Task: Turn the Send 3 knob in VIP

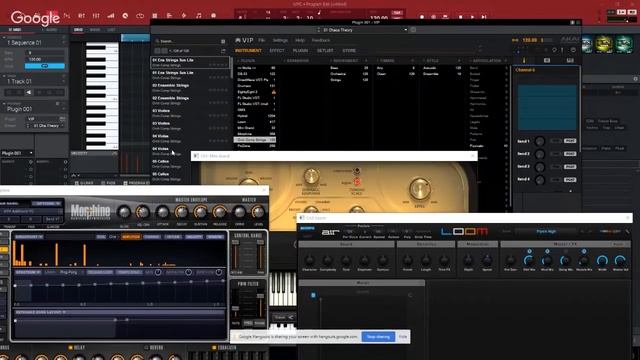Action: click(540, 167)
